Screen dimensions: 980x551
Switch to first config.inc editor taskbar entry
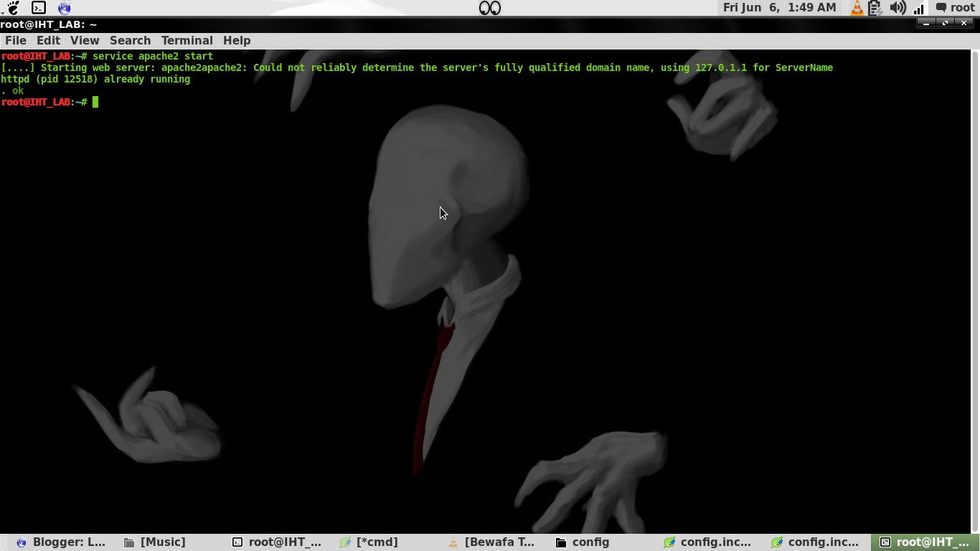click(709, 542)
